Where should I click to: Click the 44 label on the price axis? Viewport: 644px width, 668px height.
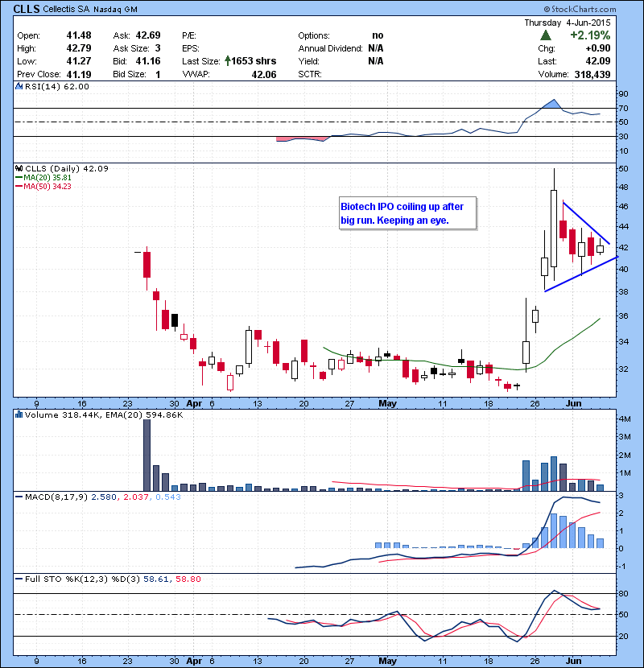[x=623, y=226]
